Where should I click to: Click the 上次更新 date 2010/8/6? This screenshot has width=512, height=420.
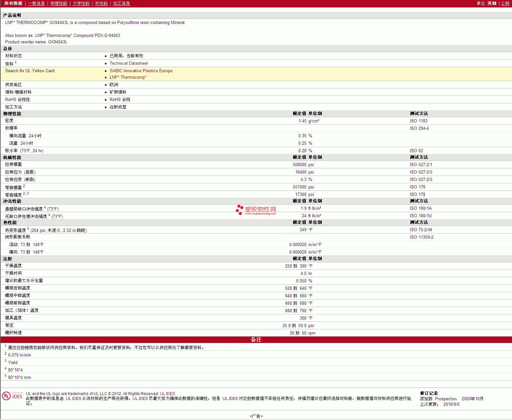451,404
